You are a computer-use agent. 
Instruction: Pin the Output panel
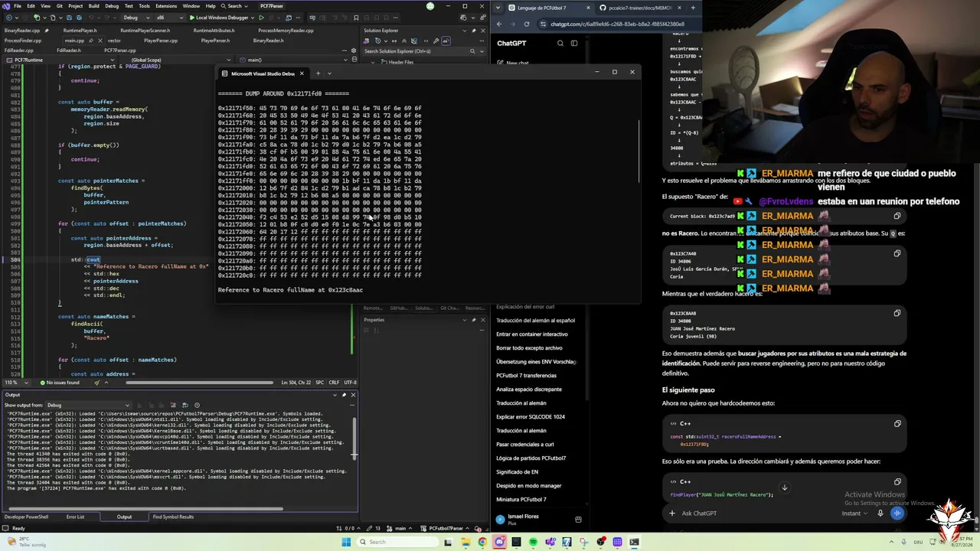click(x=344, y=395)
